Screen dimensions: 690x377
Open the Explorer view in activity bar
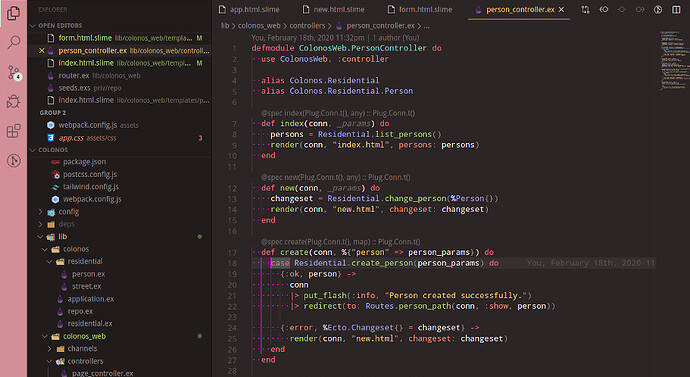pos(13,13)
